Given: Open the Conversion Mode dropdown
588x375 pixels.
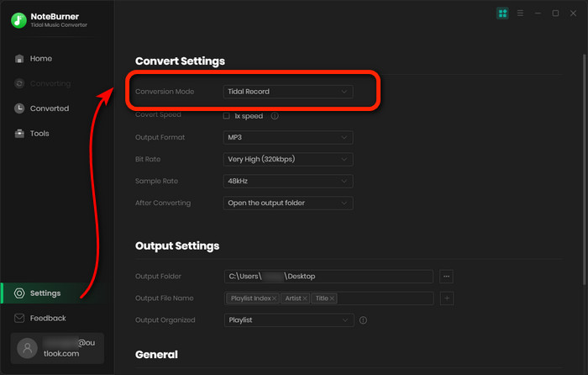Looking at the screenshot, I should tap(288, 92).
